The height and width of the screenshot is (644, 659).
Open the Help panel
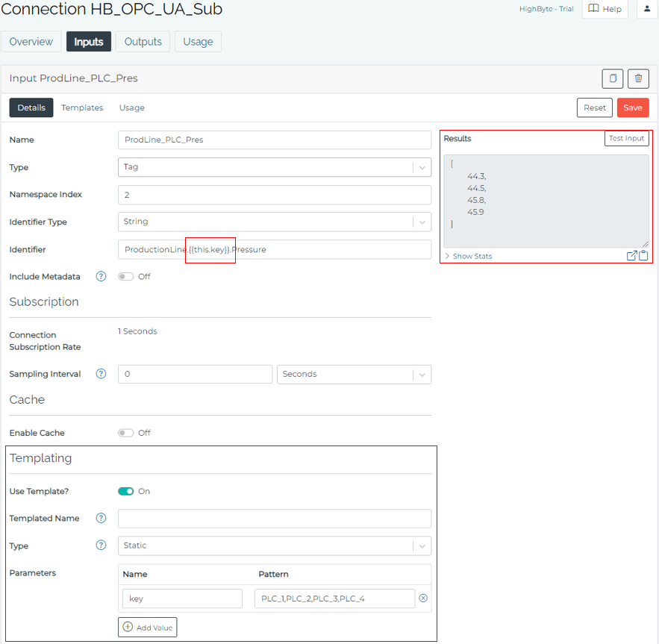(x=605, y=9)
